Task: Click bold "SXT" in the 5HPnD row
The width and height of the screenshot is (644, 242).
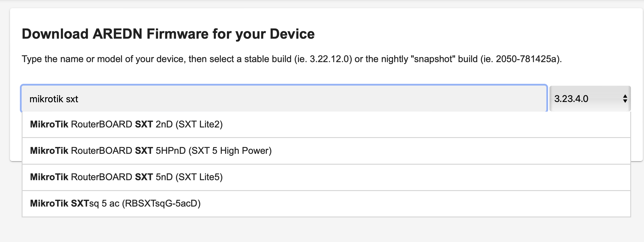Action: [144, 151]
